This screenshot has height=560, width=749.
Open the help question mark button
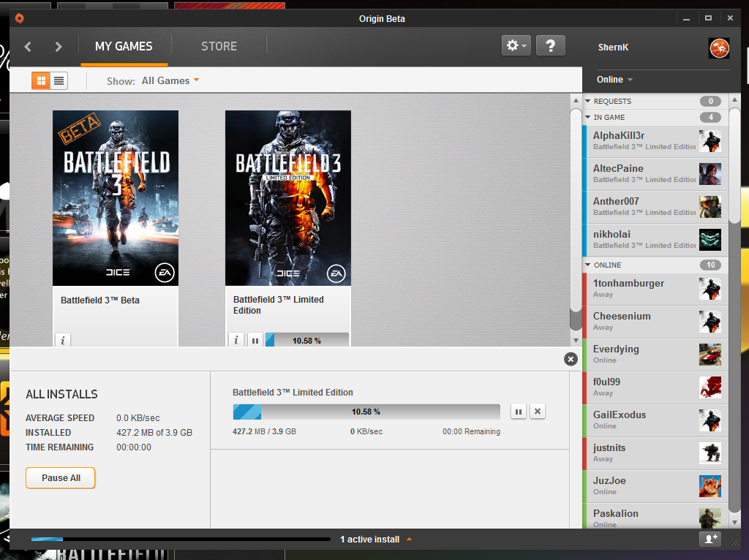point(550,45)
